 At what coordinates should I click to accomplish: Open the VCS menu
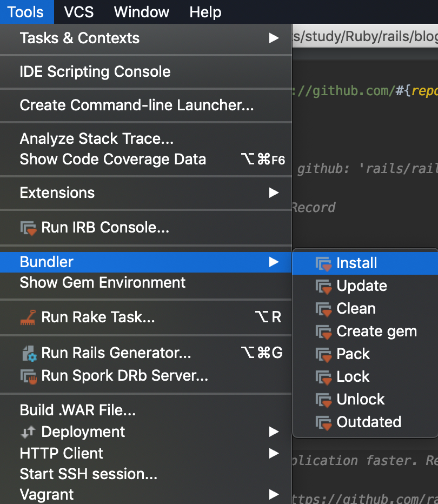[x=78, y=12]
